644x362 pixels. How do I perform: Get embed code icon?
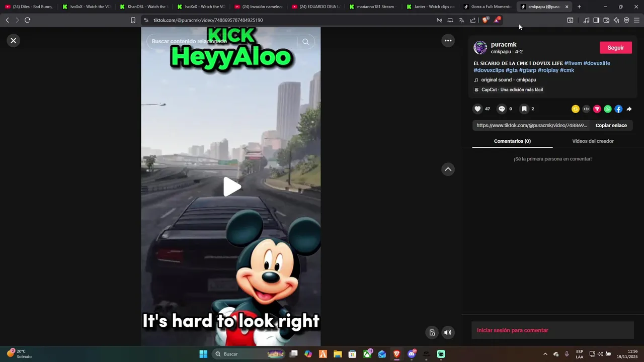point(586,109)
